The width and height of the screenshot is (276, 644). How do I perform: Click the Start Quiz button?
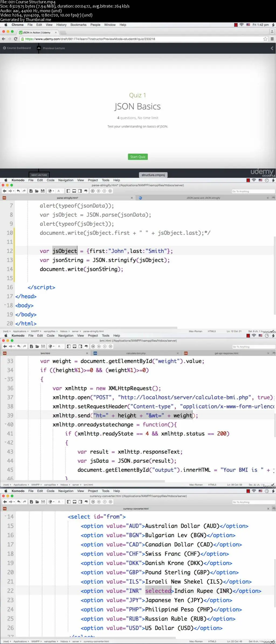138,157
